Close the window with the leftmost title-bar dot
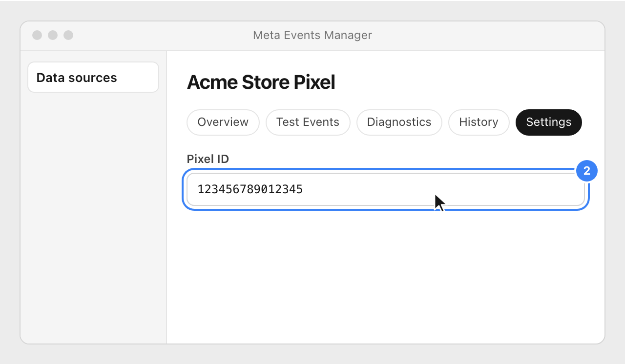 tap(37, 35)
